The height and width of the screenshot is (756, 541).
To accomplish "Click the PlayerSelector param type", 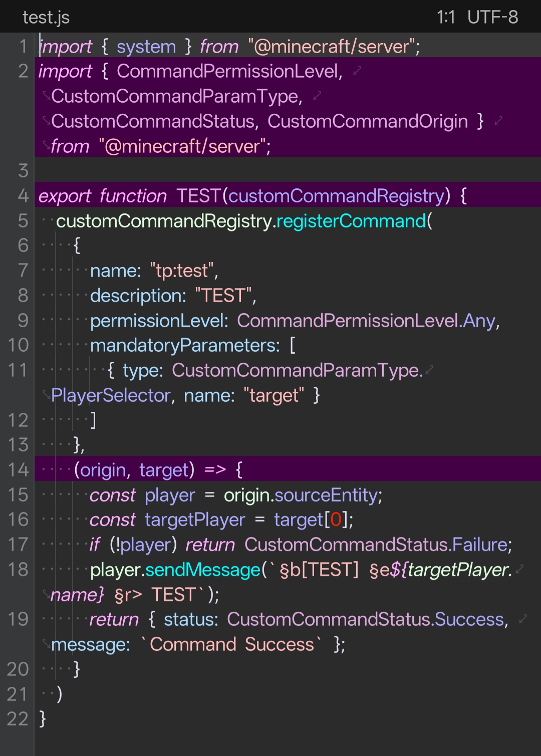I will pos(111,395).
